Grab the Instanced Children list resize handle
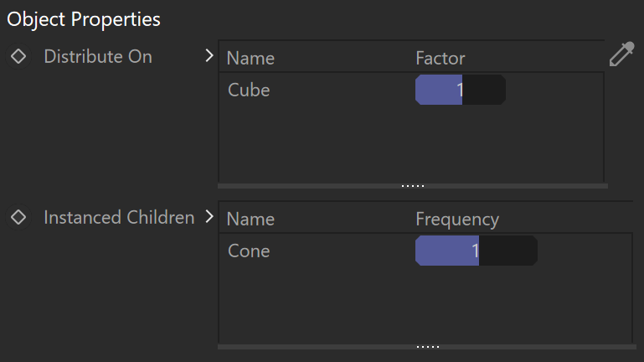Image resolution: width=644 pixels, height=362 pixels. coord(427,347)
